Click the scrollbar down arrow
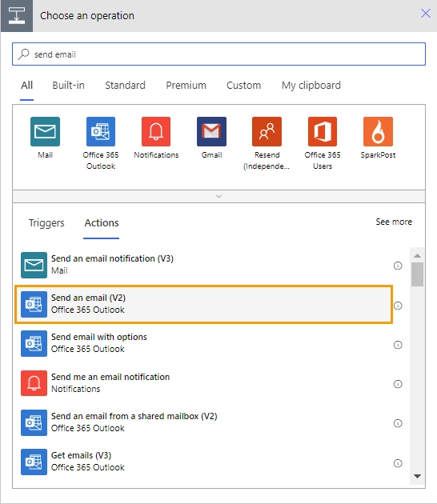 point(417,476)
